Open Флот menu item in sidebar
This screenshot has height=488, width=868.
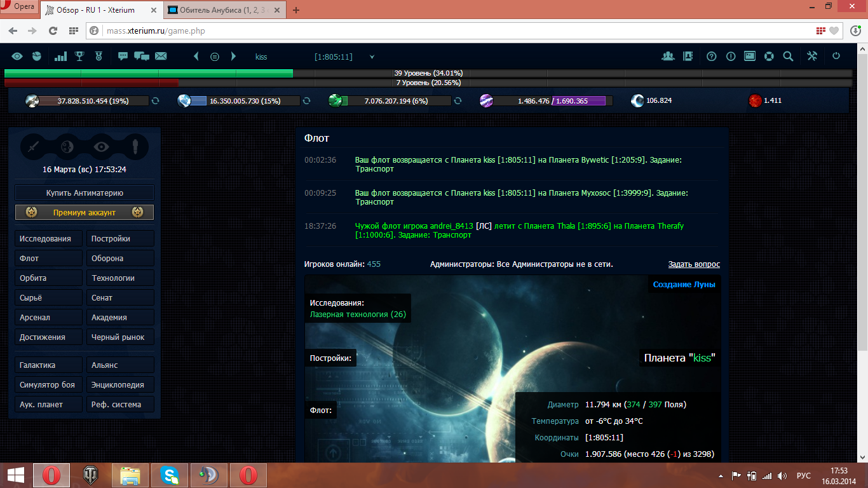point(49,259)
